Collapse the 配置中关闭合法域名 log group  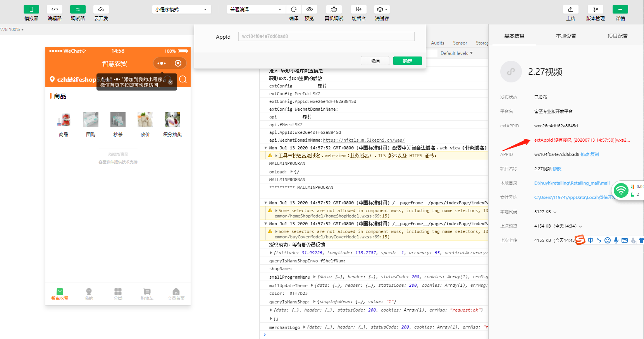266,148
